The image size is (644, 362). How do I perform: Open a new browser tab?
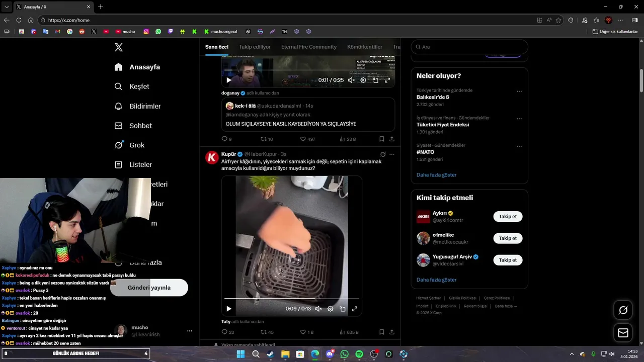pyautogui.click(x=101, y=7)
